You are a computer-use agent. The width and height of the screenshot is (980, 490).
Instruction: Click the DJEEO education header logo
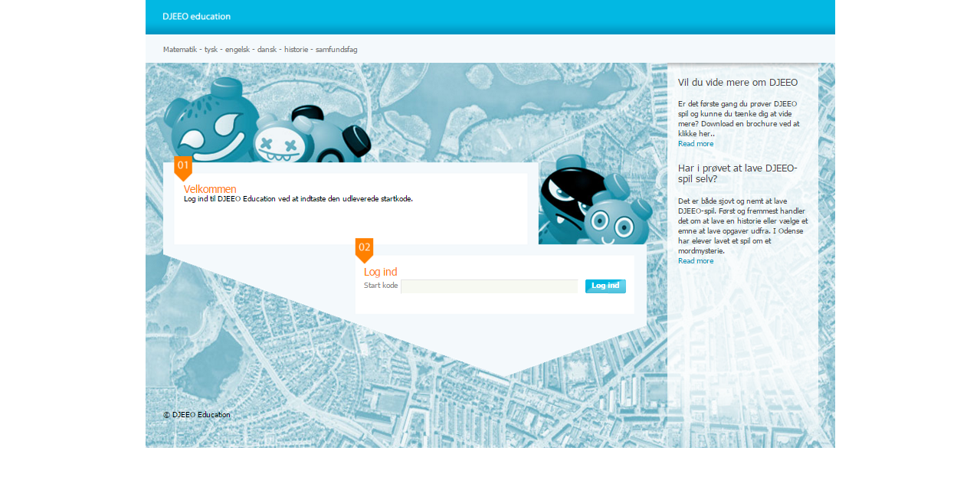(196, 17)
